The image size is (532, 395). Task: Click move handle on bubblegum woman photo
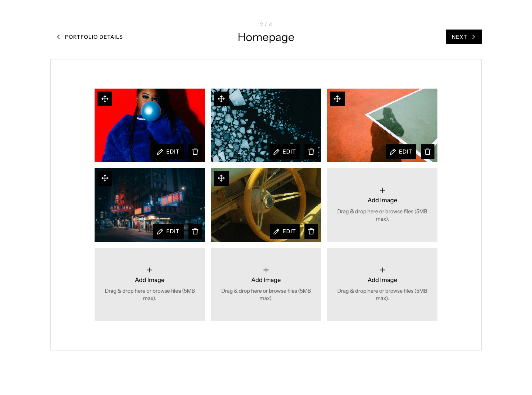coord(105,99)
